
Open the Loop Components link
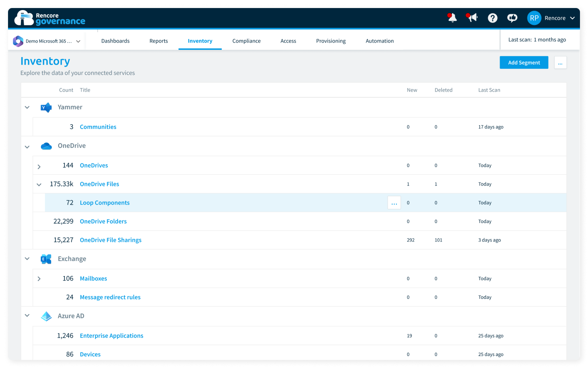(x=105, y=203)
